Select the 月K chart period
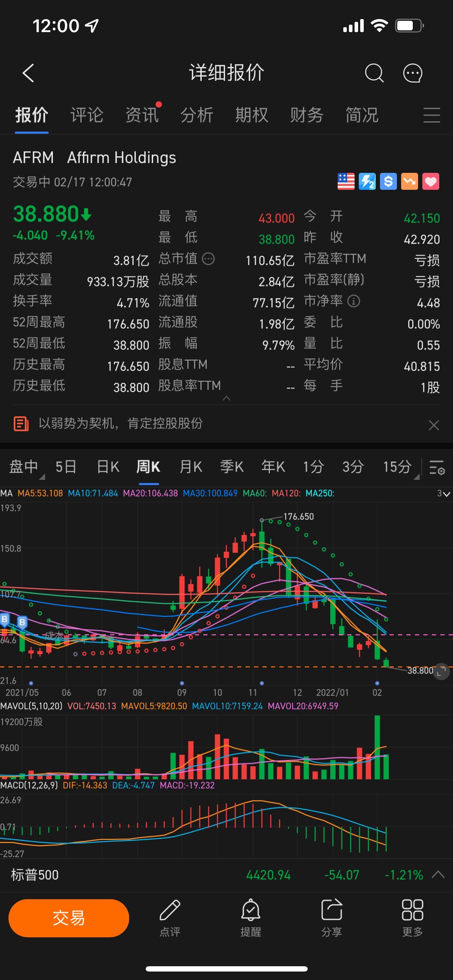Viewport: 453px width, 980px height. pos(191,467)
